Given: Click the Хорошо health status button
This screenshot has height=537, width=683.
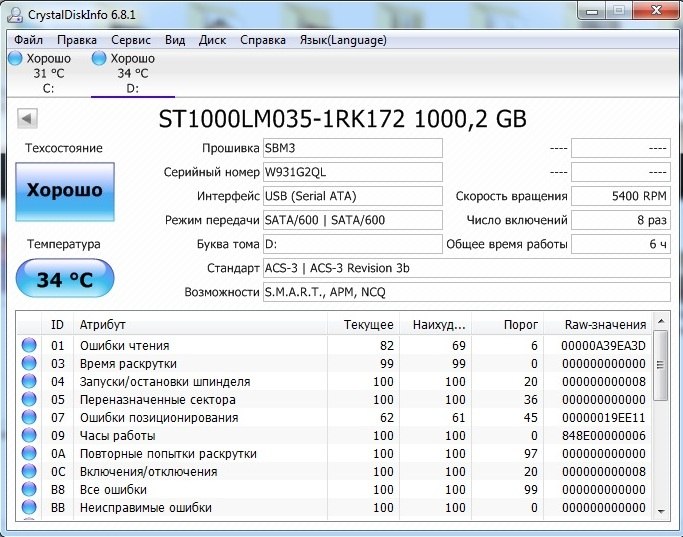Looking at the screenshot, I should point(64,191).
